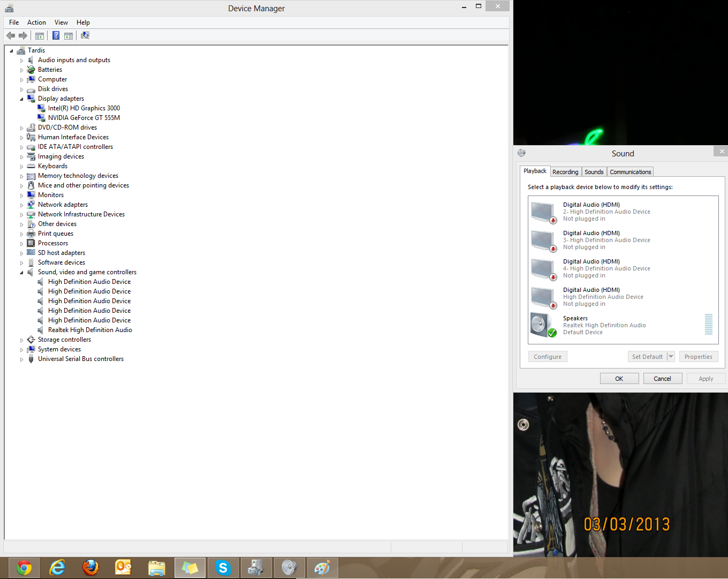728x579 pixels.
Task: Click the Set Default button
Action: click(x=647, y=357)
